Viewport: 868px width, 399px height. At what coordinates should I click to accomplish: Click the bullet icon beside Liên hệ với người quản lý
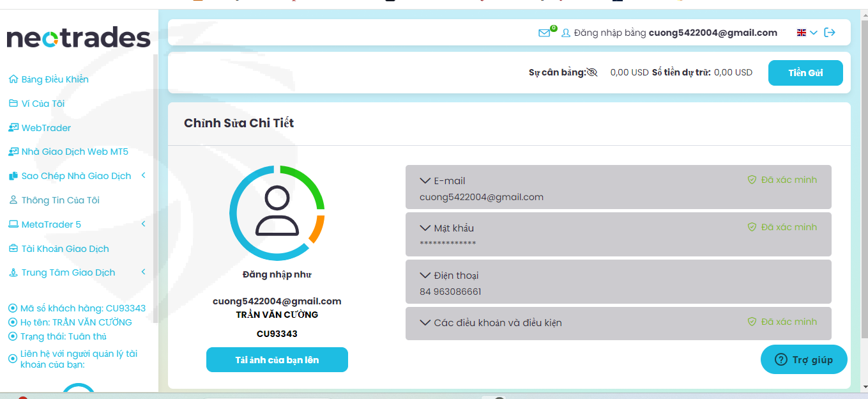[13, 359]
